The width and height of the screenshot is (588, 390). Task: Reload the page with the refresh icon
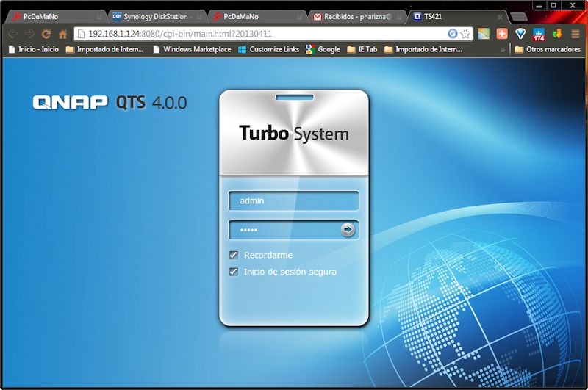[46, 34]
